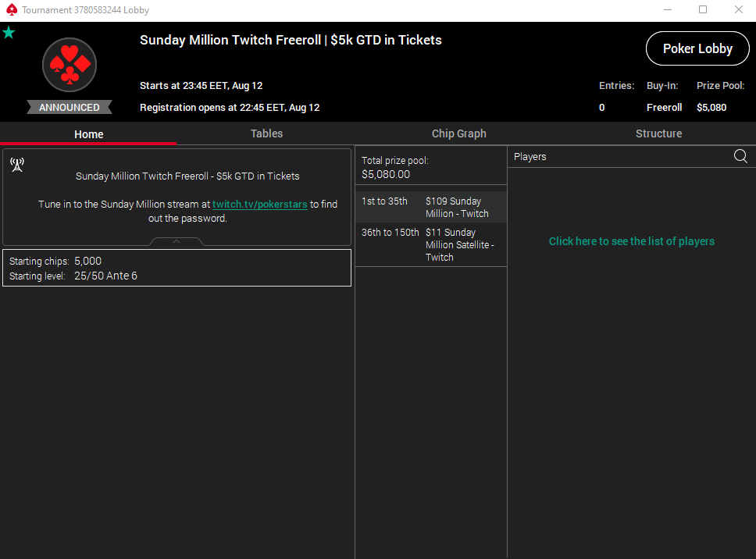Click the ANNOUNCED status badge

[x=70, y=108]
